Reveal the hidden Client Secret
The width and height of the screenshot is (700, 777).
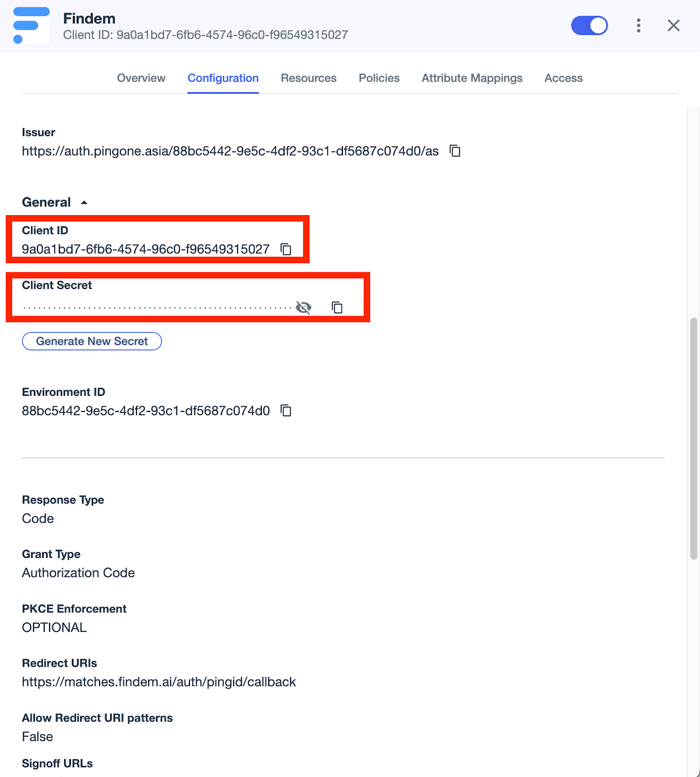(x=304, y=307)
